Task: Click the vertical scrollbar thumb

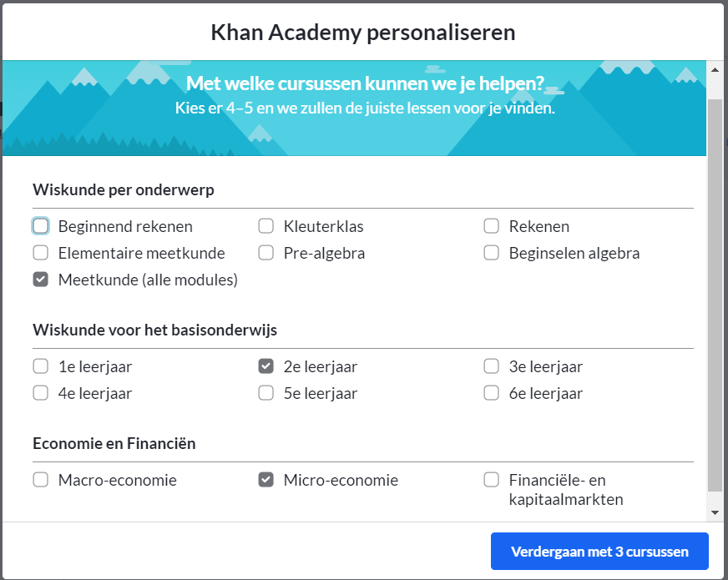Action: point(715,295)
